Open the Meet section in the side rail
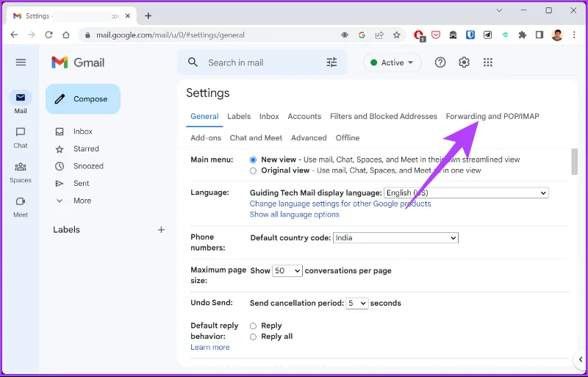This screenshot has height=377, width=588. (21, 207)
